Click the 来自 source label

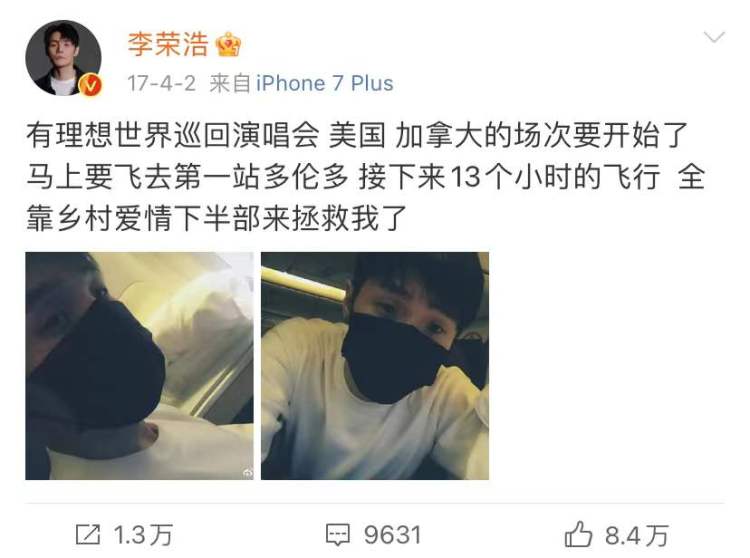click(230, 84)
